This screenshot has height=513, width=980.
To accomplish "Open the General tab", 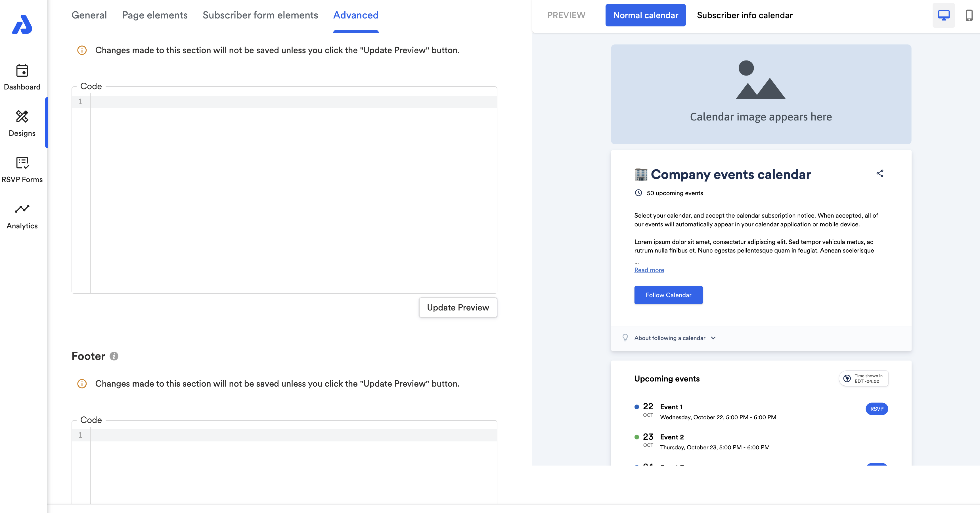I will pyautogui.click(x=89, y=15).
